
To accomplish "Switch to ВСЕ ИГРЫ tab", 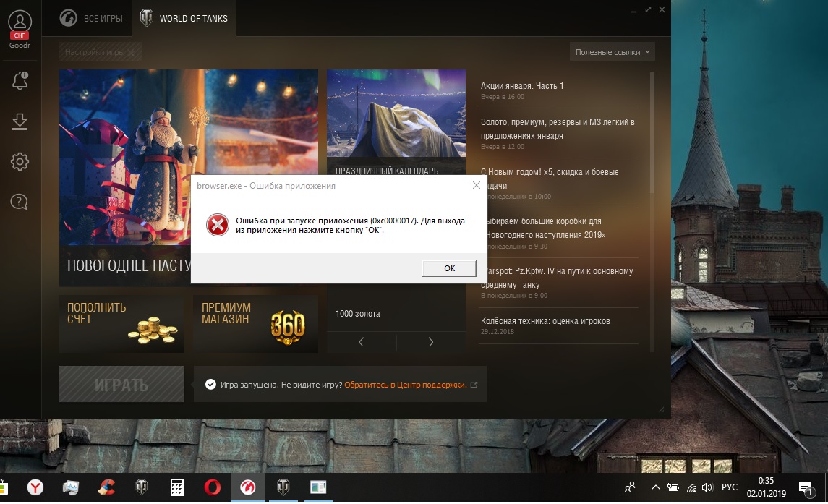I will [x=91, y=19].
